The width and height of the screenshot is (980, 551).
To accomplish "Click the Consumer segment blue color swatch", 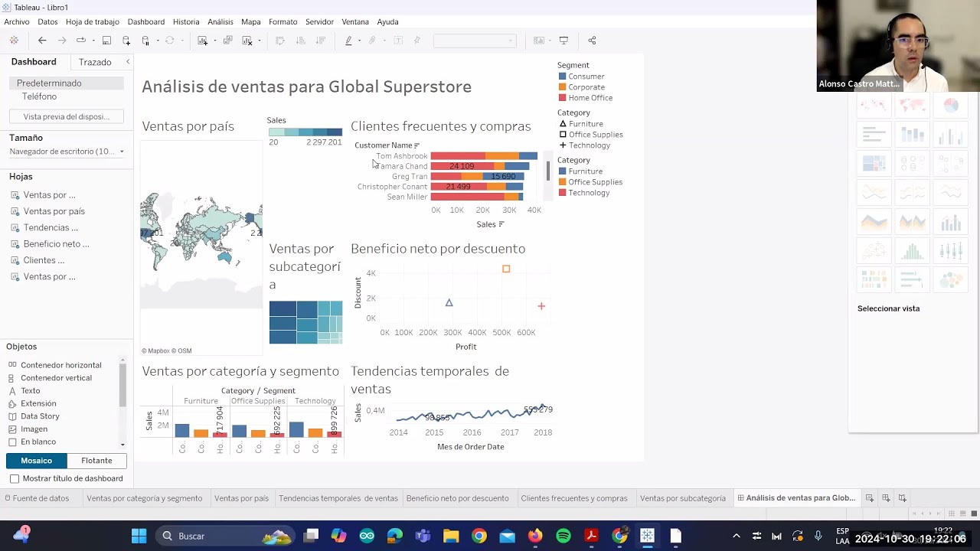I will click(x=563, y=77).
